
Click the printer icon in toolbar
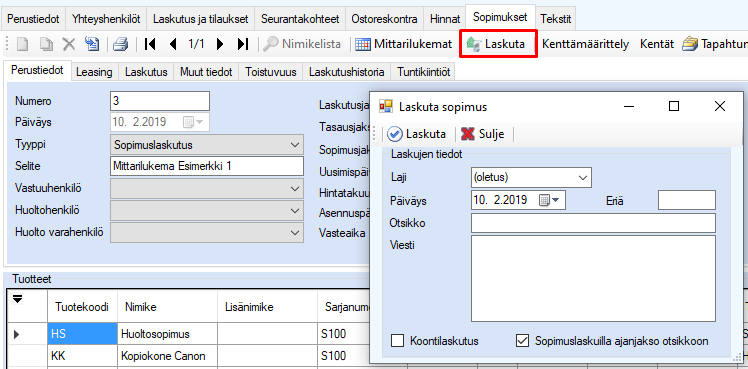[120, 44]
